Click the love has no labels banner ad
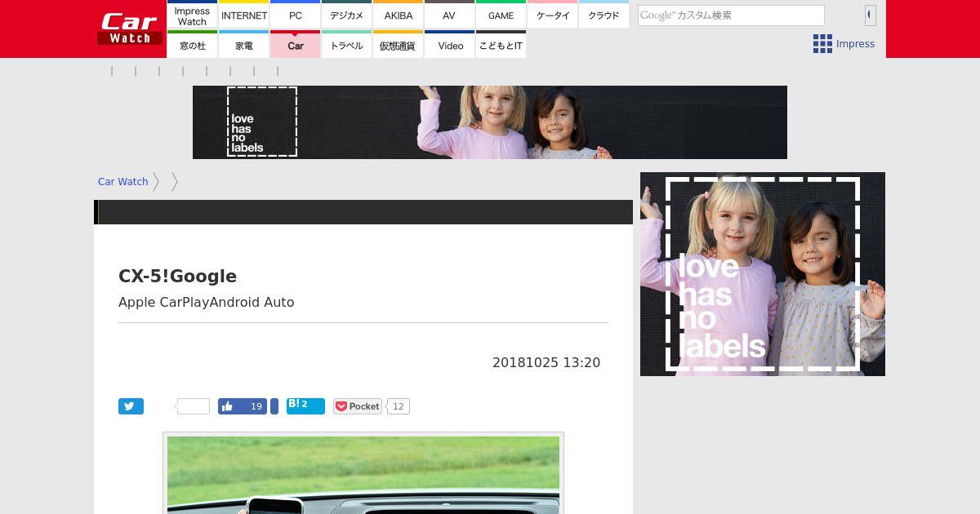Screen dimensions: 980x514 490,122
